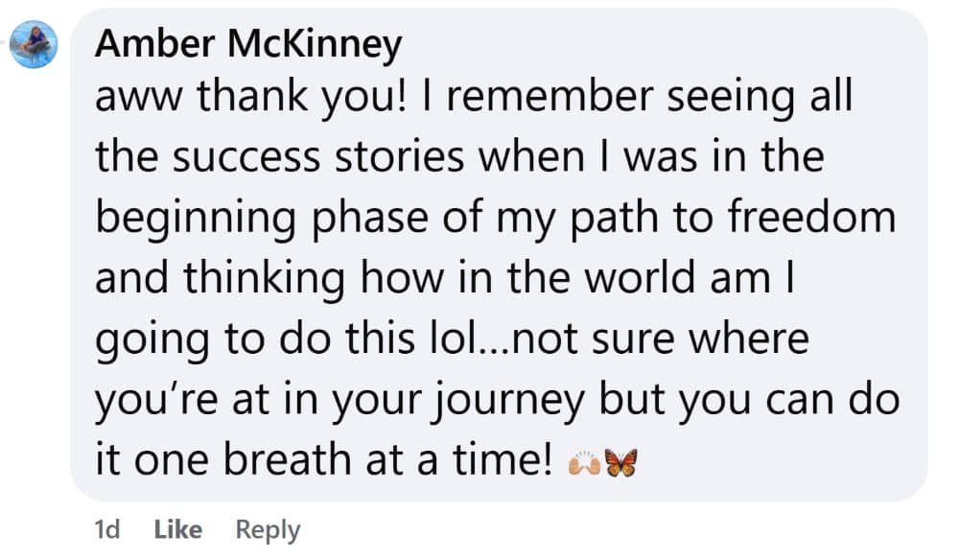Open the comment permalink labeled 1d
Image resolution: width=959 pixels, height=560 pixels.
[108, 528]
